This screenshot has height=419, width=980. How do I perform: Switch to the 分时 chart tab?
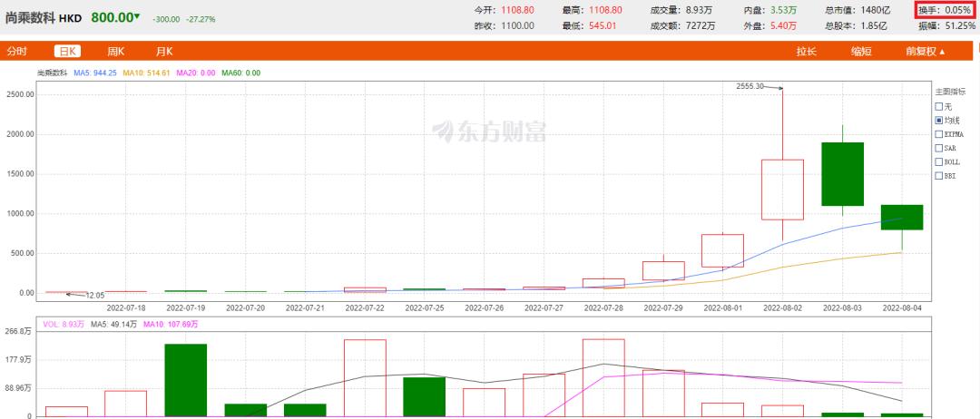(17, 51)
